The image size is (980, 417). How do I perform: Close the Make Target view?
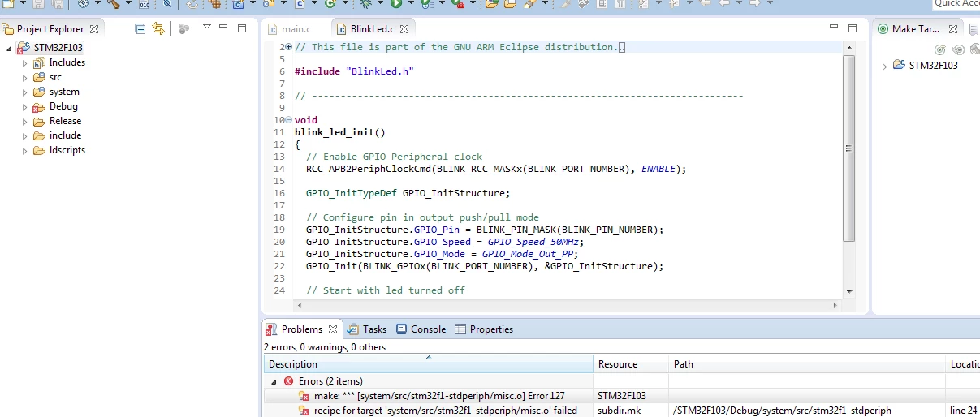pos(954,28)
